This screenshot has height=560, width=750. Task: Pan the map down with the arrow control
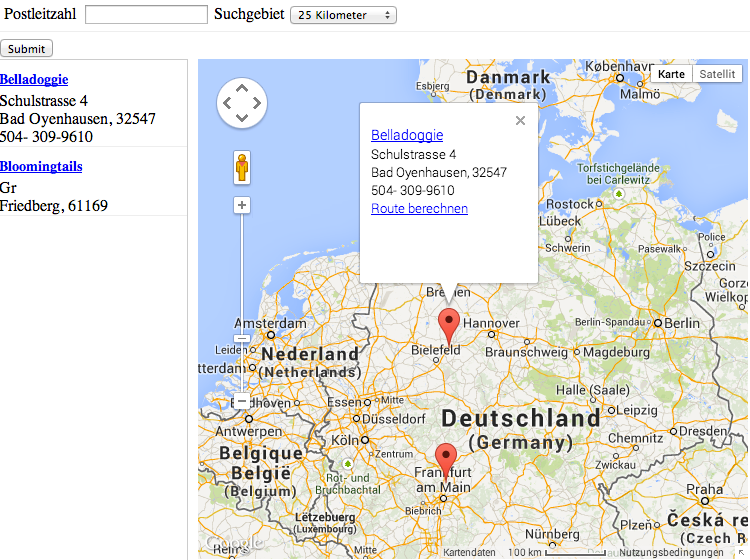pos(242,118)
